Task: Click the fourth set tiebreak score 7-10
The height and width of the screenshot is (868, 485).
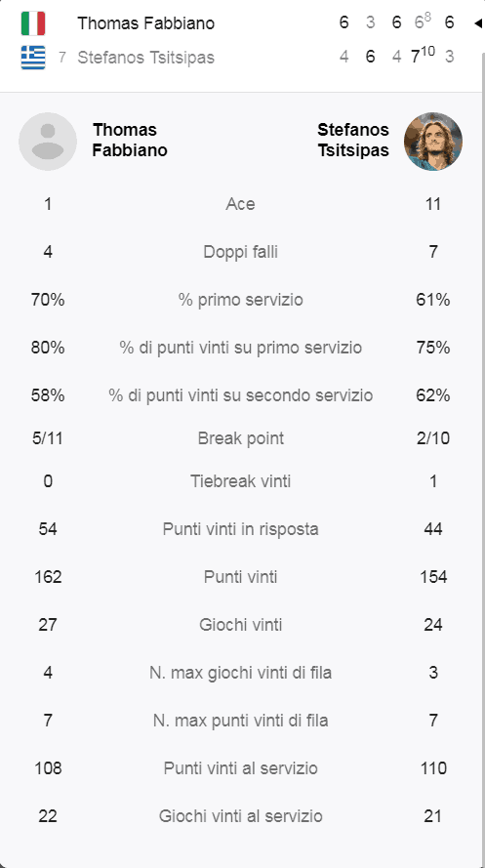Action: click(x=424, y=55)
